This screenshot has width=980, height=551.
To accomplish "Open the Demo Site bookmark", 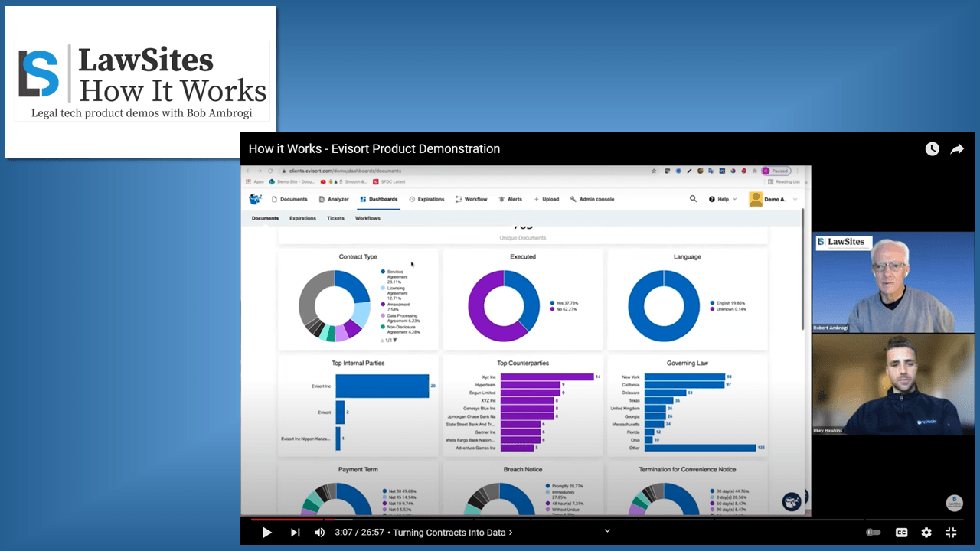I will [x=292, y=182].
